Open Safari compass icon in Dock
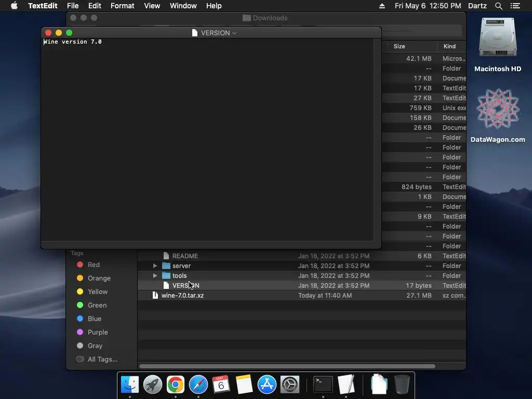The width and height of the screenshot is (532, 399). pos(198,384)
